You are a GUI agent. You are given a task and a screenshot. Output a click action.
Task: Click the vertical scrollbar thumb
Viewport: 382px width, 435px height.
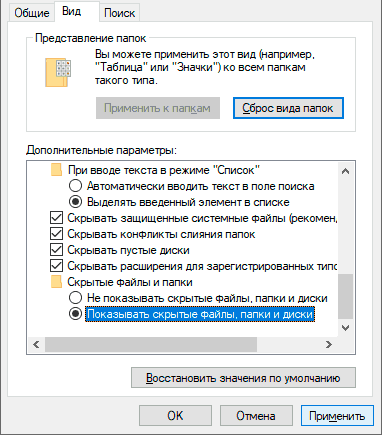tap(346, 297)
